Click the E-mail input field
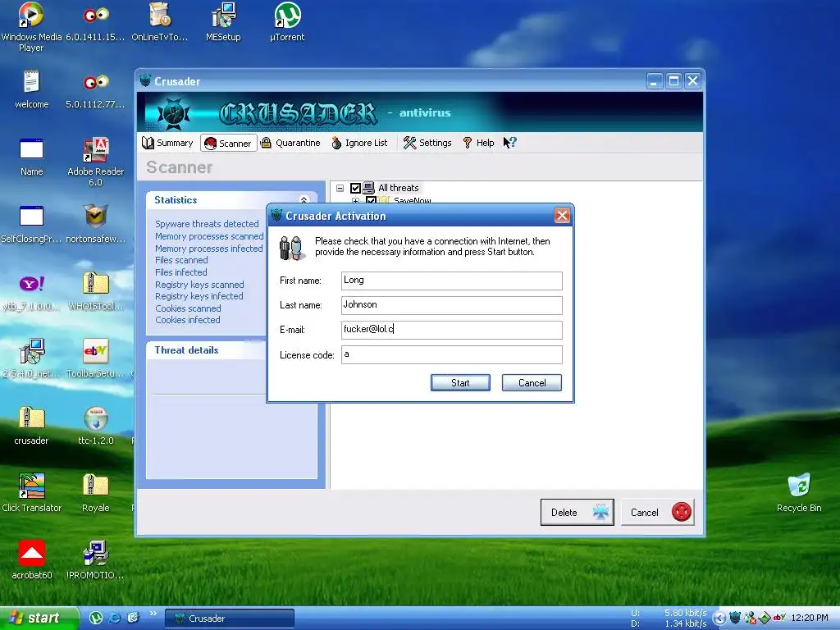Image resolution: width=840 pixels, height=630 pixels. [452, 330]
